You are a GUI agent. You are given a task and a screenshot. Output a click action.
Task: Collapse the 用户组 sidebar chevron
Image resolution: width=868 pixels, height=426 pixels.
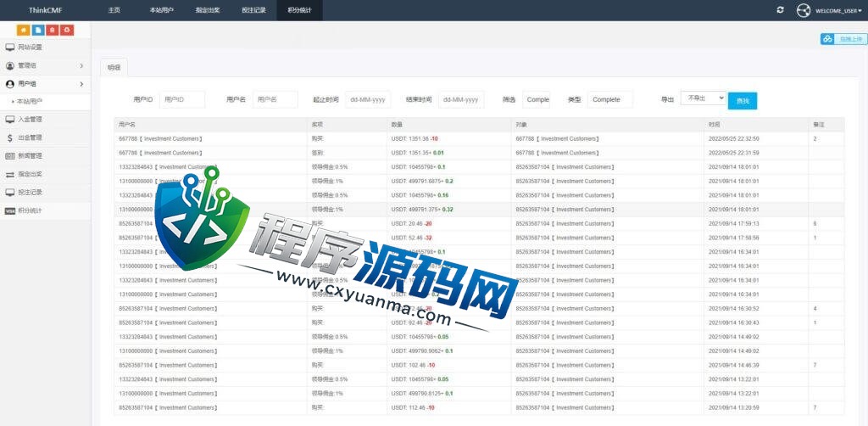(81, 84)
